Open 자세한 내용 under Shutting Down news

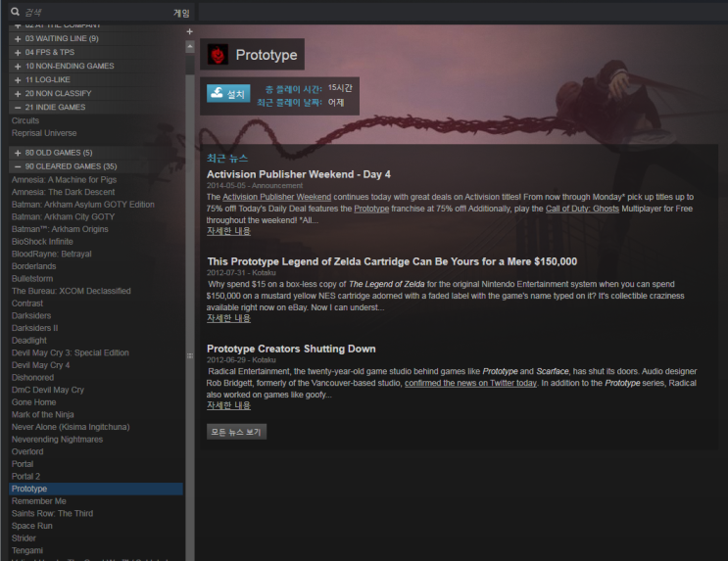pyautogui.click(x=228, y=405)
